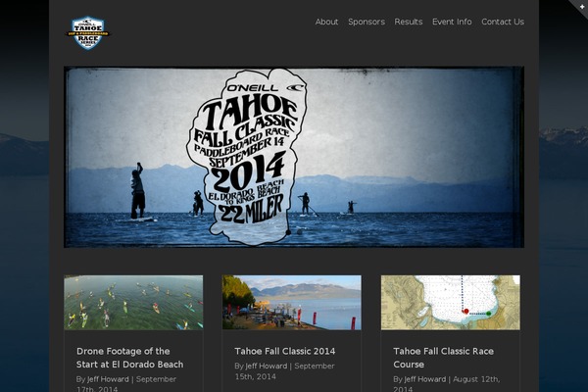
Task: Open the About menu item
Action: coord(326,22)
